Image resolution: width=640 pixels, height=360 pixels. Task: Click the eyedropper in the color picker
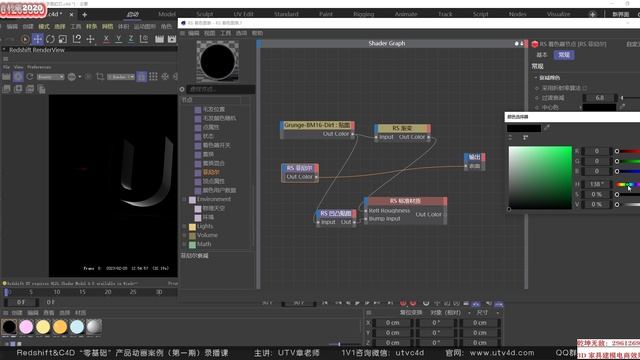(x=547, y=128)
